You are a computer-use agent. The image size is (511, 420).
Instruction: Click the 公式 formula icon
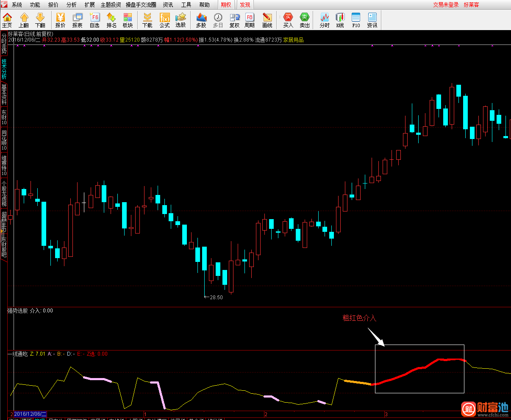pyautogui.click(x=164, y=20)
